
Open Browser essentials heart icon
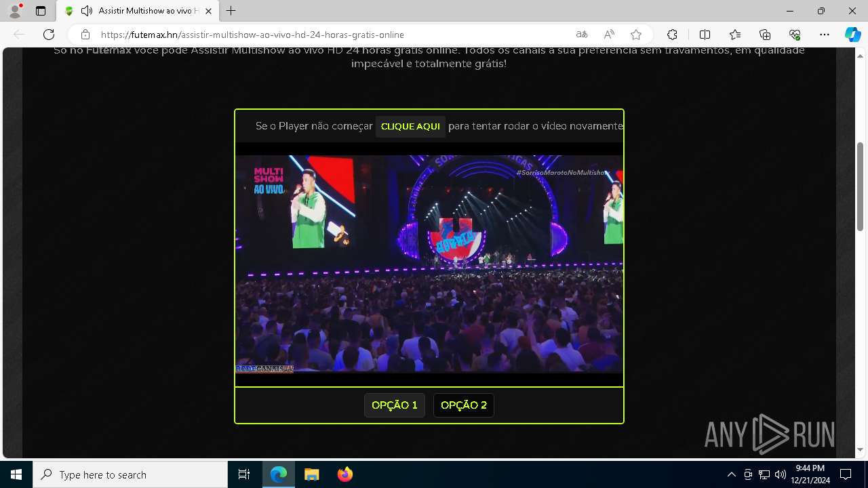795,35
